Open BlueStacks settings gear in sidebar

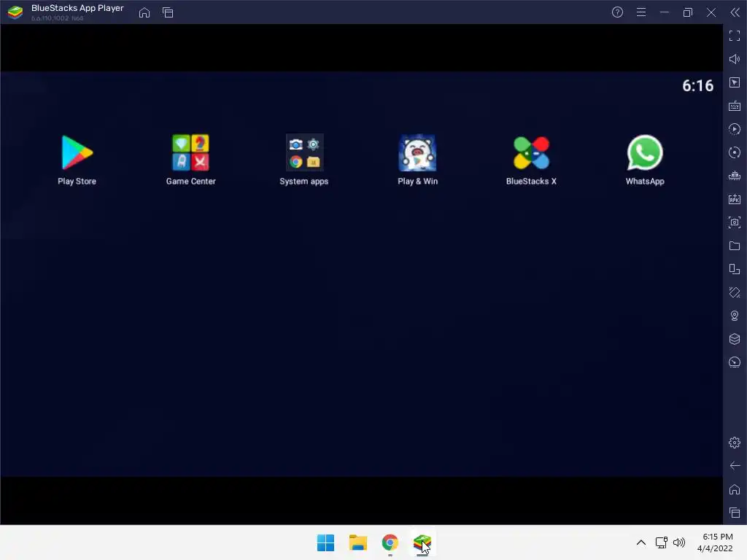pos(735,443)
